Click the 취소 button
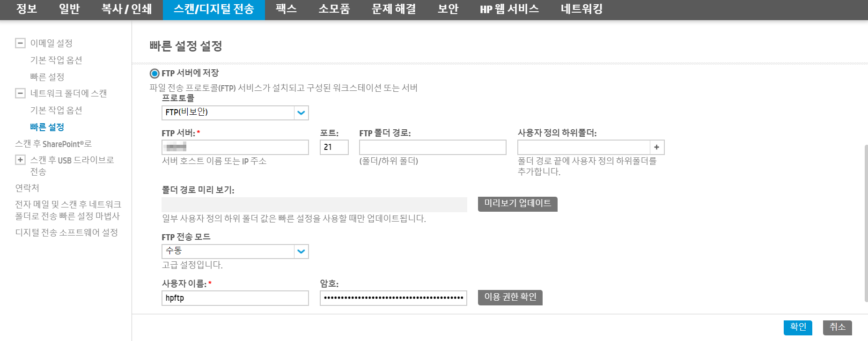The height and width of the screenshot is (341, 868). tap(837, 327)
